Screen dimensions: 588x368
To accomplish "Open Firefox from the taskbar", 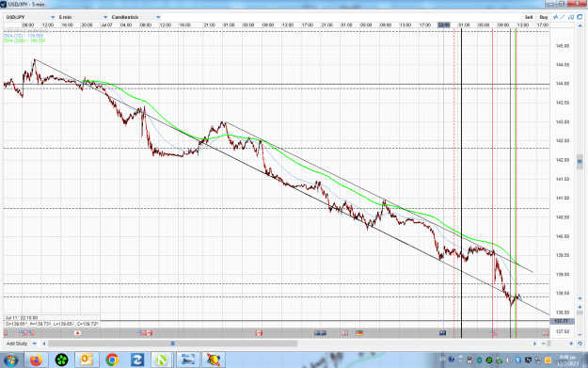I will click(36, 360).
